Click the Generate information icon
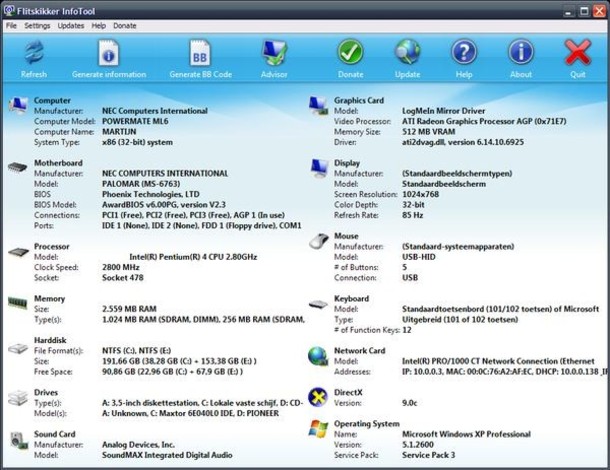This screenshot has height=470, width=610. coord(109,53)
